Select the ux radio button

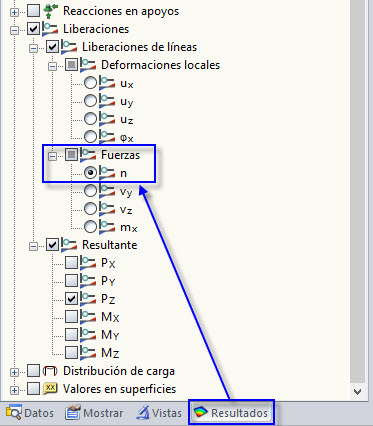point(90,83)
